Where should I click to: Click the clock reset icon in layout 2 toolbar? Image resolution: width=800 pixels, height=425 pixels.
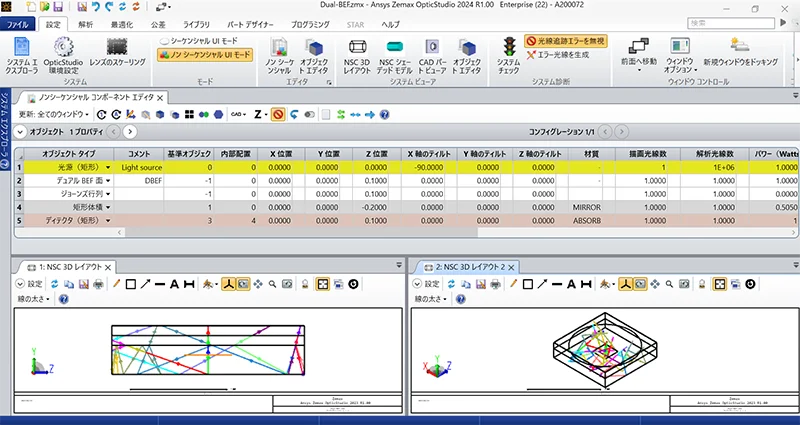[750, 284]
